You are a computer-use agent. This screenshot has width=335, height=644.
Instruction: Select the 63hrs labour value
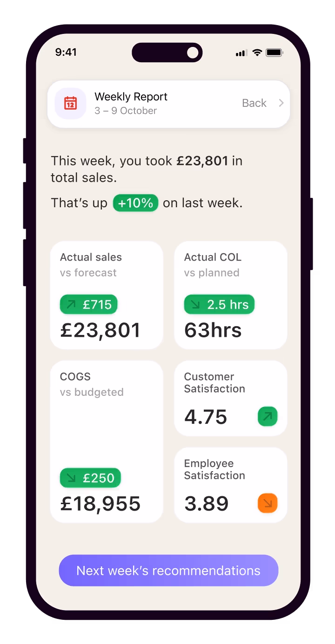[x=213, y=330]
